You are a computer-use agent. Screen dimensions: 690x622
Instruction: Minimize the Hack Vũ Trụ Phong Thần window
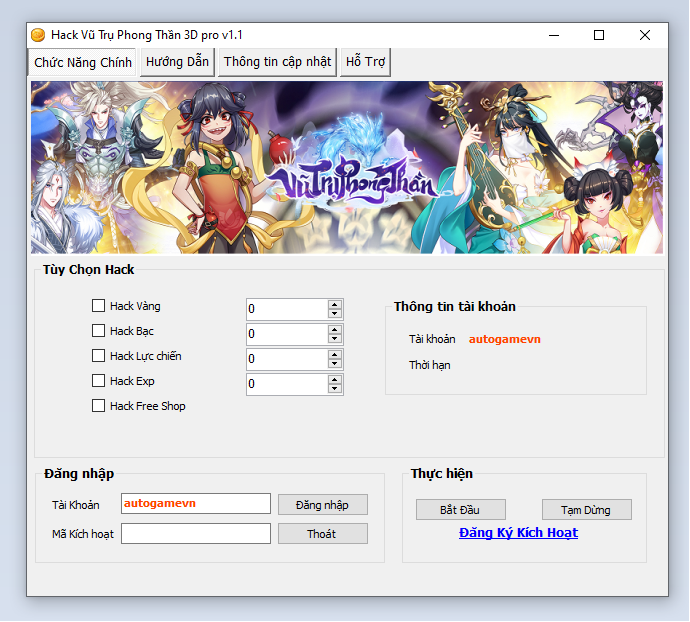(x=554, y=35)
